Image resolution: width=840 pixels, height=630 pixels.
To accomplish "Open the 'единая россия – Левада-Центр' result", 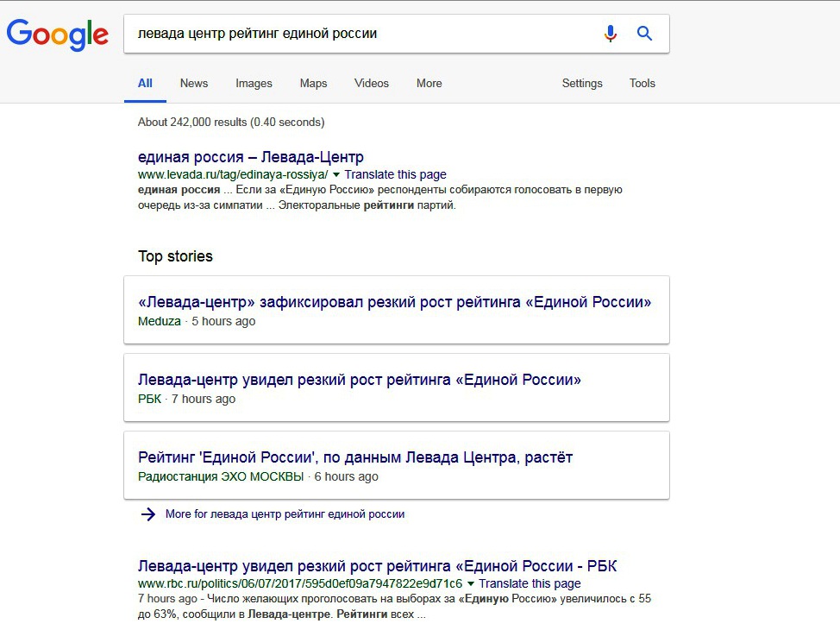I will tap(251, 157).
